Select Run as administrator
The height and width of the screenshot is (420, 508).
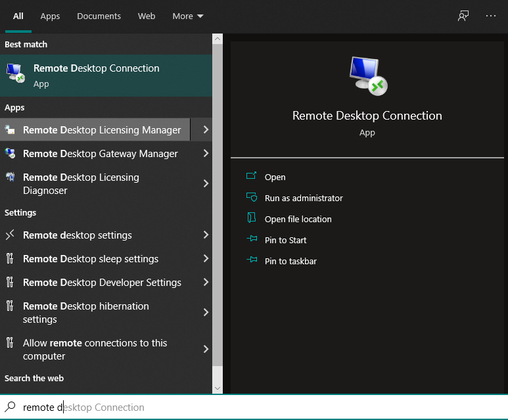coord(304,198)
